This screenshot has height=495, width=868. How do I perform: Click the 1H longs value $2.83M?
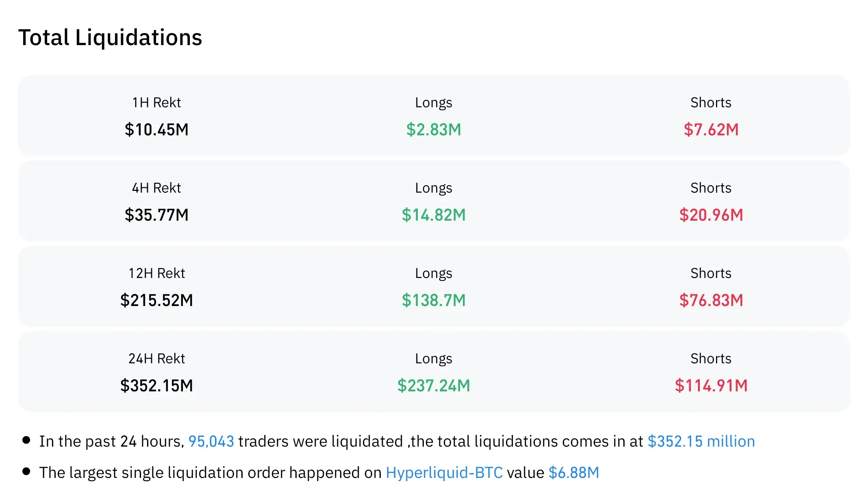click(434, 130)
